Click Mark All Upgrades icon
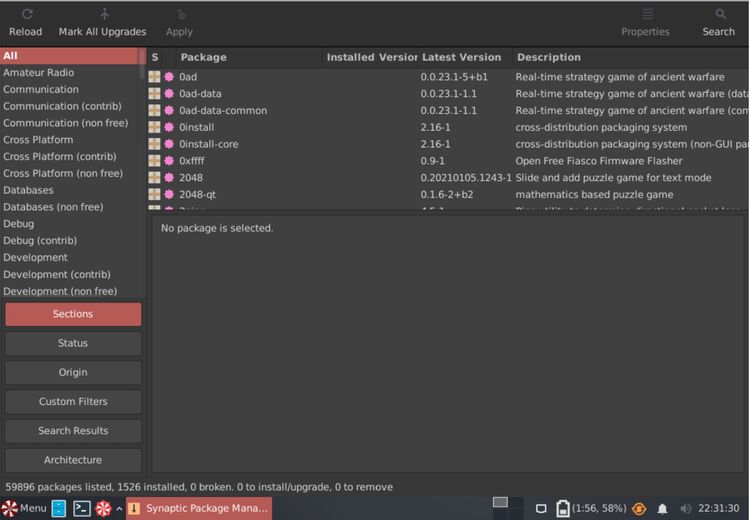The width and height of the screenshot is (750, 520). pyautogui.click(x=104, y=14)
